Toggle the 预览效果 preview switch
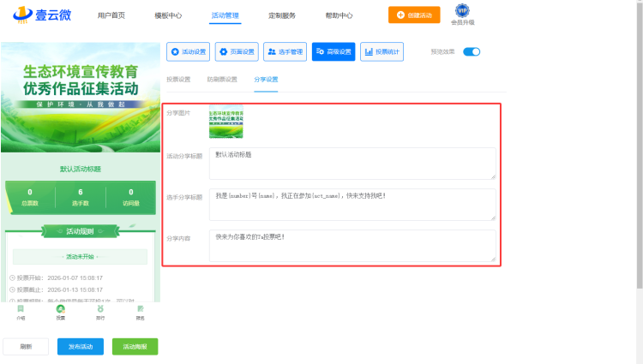This screenshot has height=364, width=643. pos(472,52)
